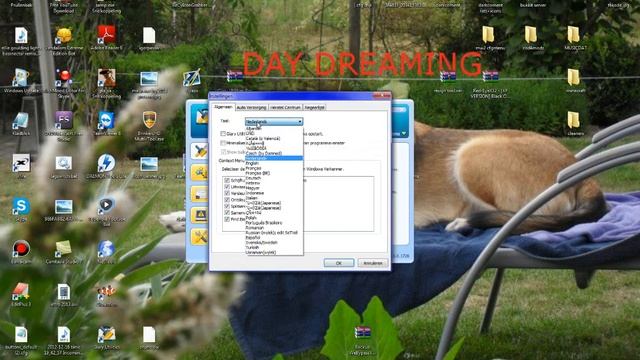
Task: Open the yellow smiley bot shortcut
Action: [x=64, y=36]
